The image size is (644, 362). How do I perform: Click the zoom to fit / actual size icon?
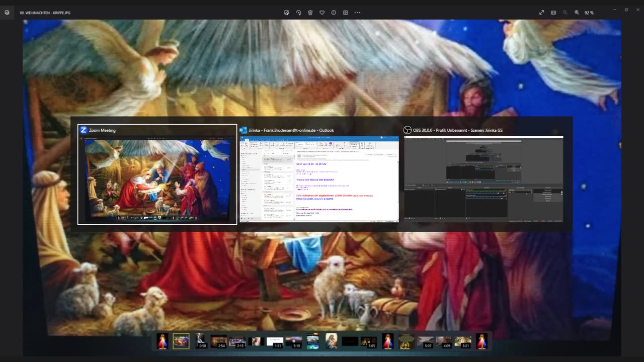point(553,13)
